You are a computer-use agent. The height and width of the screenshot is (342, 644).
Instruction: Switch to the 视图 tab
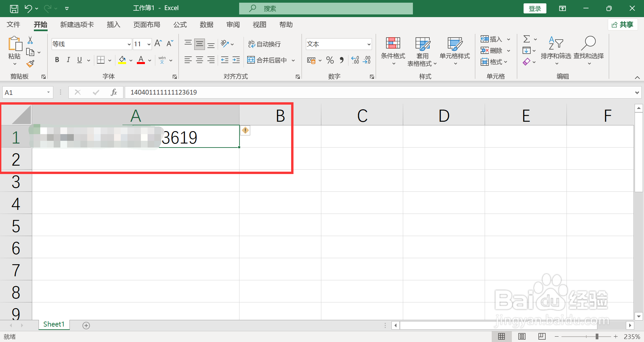click(259, 24)
